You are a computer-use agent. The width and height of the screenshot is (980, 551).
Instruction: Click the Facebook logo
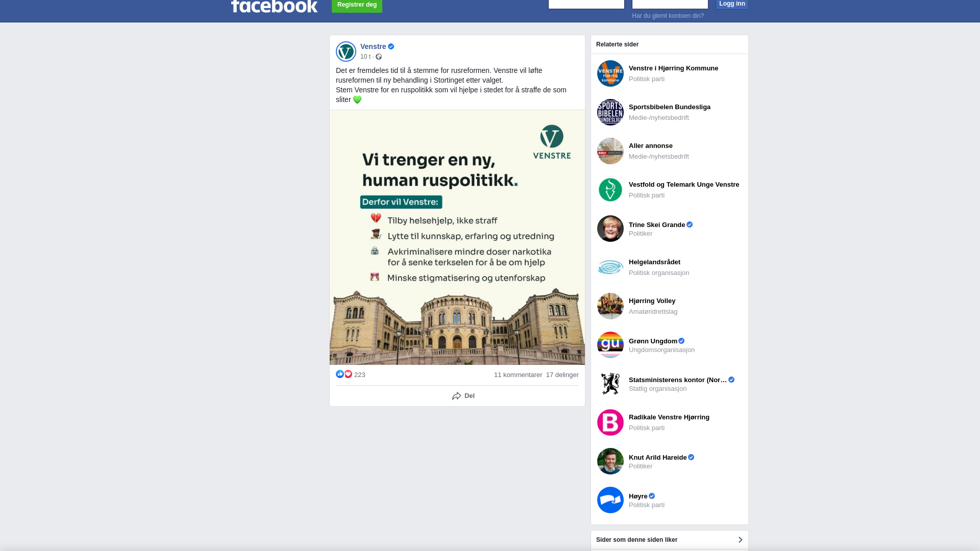pos(274,6)
